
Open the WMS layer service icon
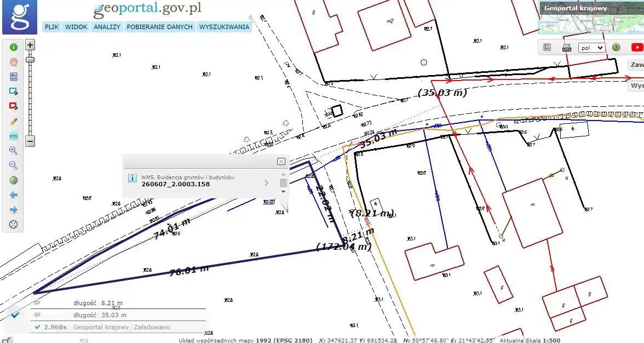567,48
